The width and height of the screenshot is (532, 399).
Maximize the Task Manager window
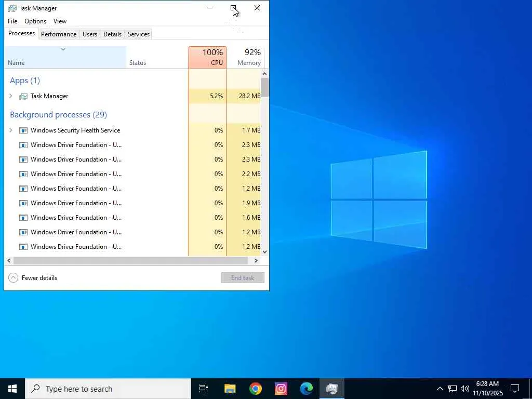click(x=233, y=8)
